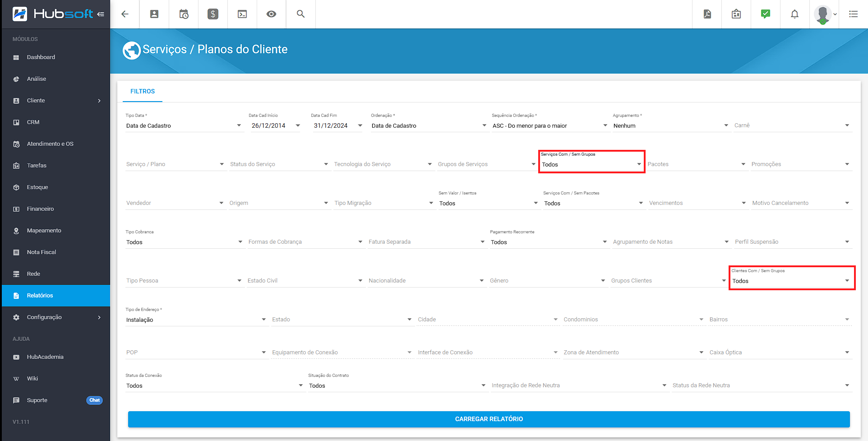Open Carnê dropdown
The height and width of the screenshot is (441, 868).
pos(792,125)
